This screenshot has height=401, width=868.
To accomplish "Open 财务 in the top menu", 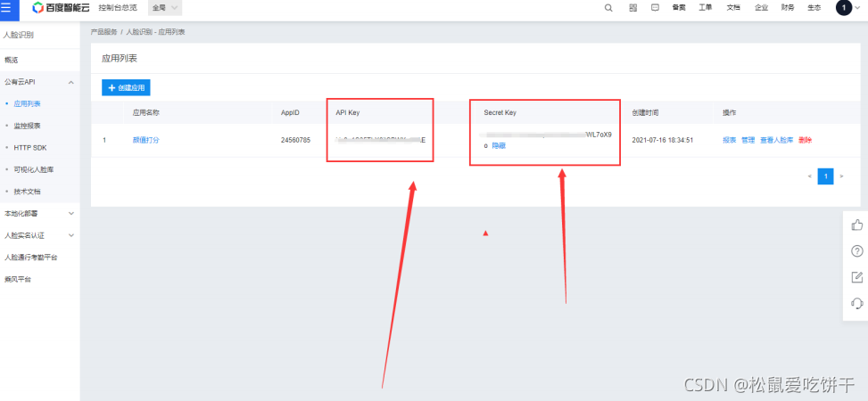I will point(788,8).
